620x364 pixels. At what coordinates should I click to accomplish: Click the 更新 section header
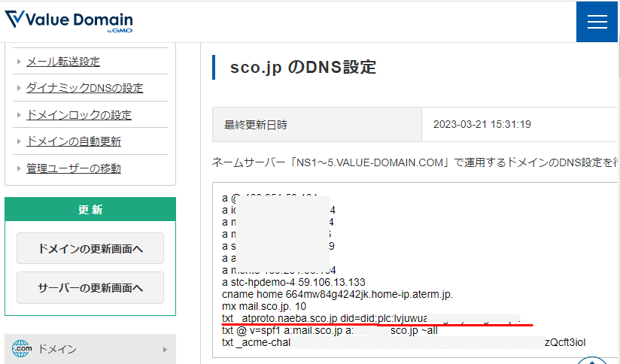[x=90, y=210]
